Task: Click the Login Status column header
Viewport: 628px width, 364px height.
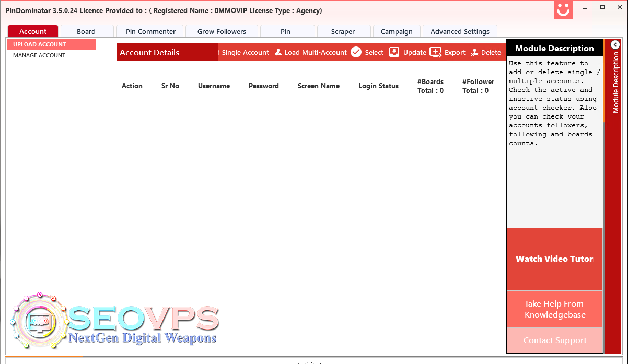Action: point(378,86)
